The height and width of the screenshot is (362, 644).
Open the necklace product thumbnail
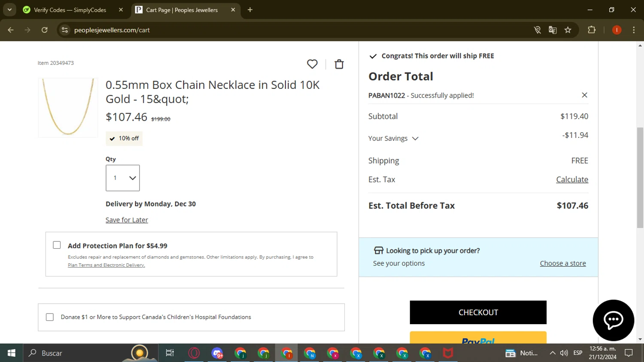pos(68,108)
